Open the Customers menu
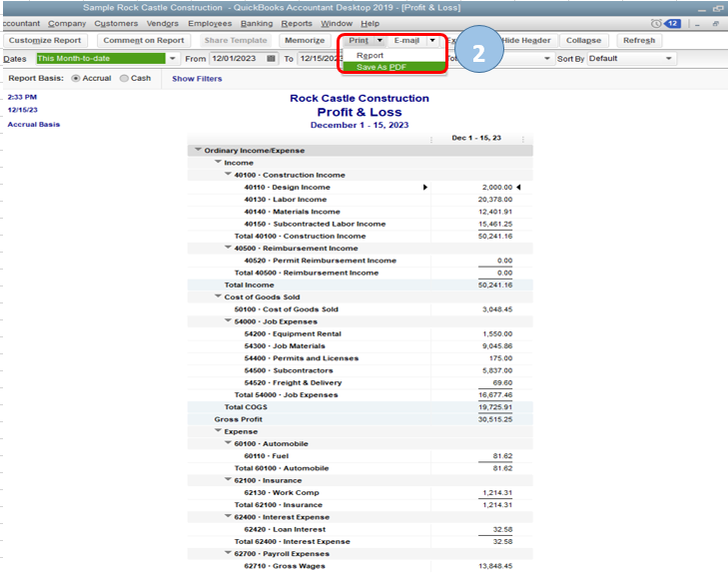The image size is (728, 573). (116, 23)
